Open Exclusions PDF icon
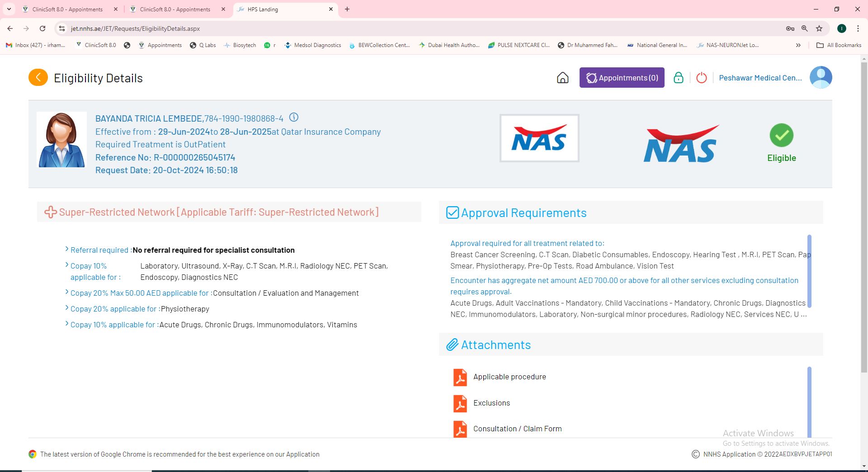The image size is (868, 472). [460, 403]
